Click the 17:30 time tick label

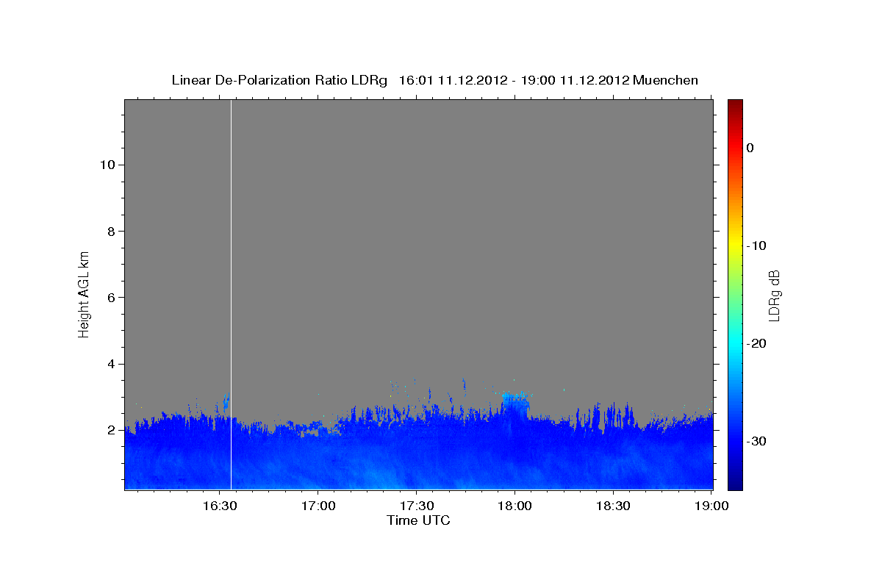416,506
